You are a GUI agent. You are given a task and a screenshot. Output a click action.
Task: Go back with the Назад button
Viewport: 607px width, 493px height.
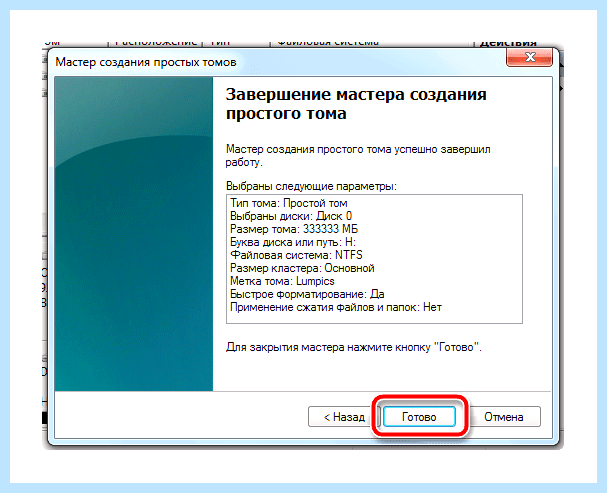(344, 417)
